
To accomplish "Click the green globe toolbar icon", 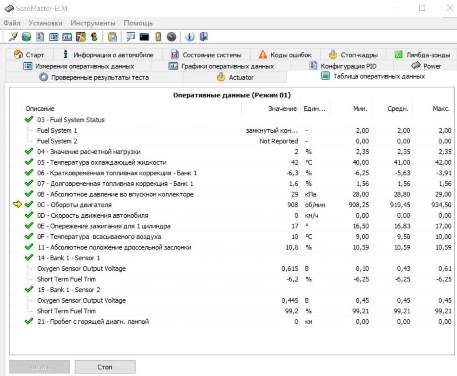I will (26, 37).
